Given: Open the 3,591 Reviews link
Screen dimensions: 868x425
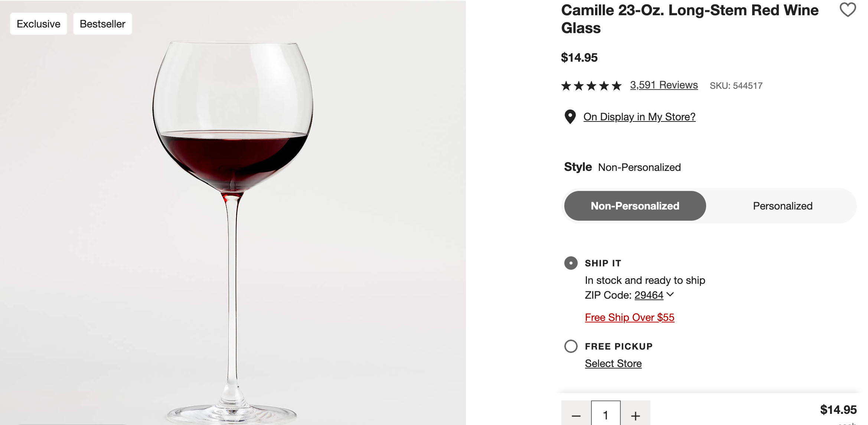Looking at the screenshot, I should tap(663, 85).
